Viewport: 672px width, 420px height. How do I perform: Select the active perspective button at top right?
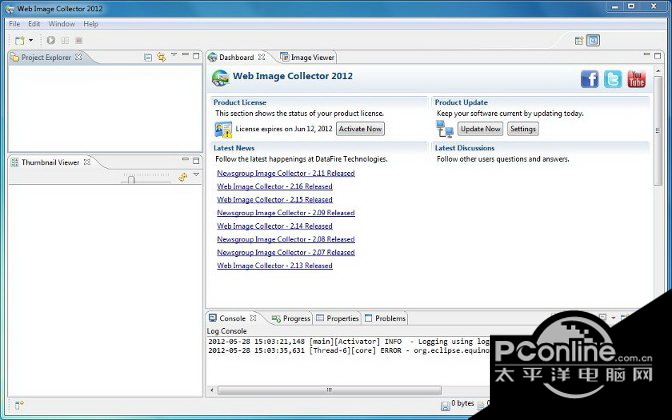(x=593, y=40)
